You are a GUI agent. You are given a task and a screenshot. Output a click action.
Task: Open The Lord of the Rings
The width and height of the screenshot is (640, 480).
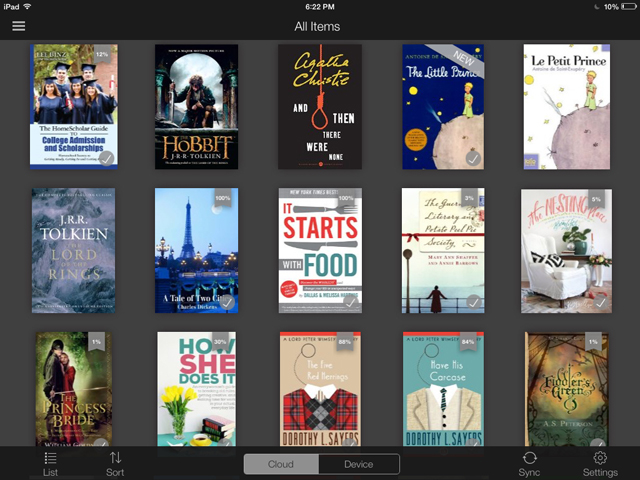pyautogui.click(x=73, y=251)
